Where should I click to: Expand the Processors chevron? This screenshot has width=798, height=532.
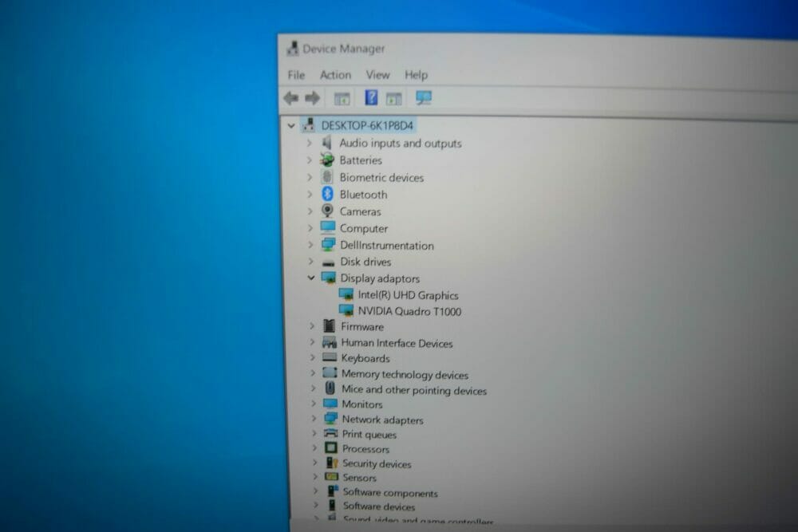pyautogui.click(x=314, y=448)
